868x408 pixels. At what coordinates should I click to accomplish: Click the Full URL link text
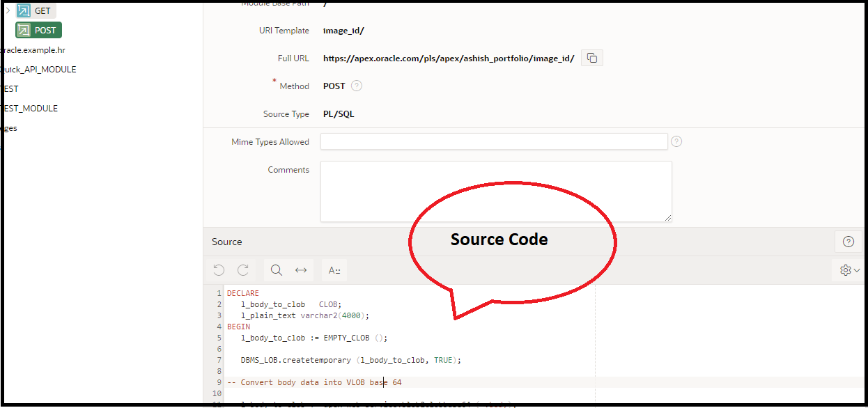tap(448, 58)
